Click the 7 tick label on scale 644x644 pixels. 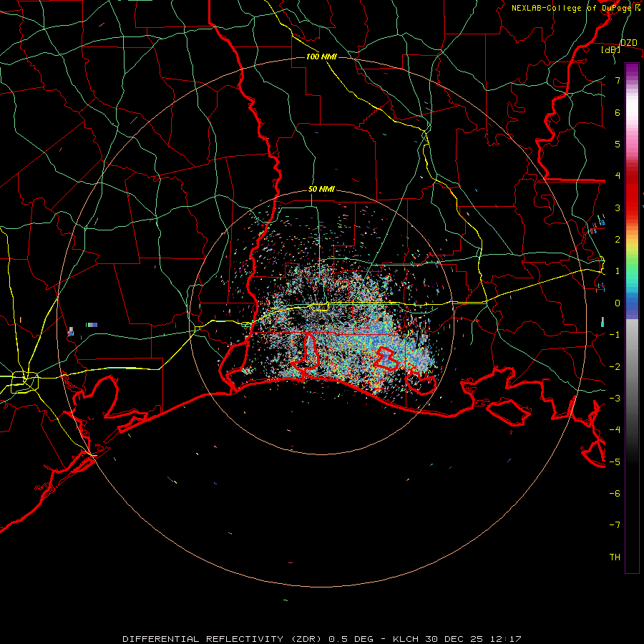tap(618, 80)
